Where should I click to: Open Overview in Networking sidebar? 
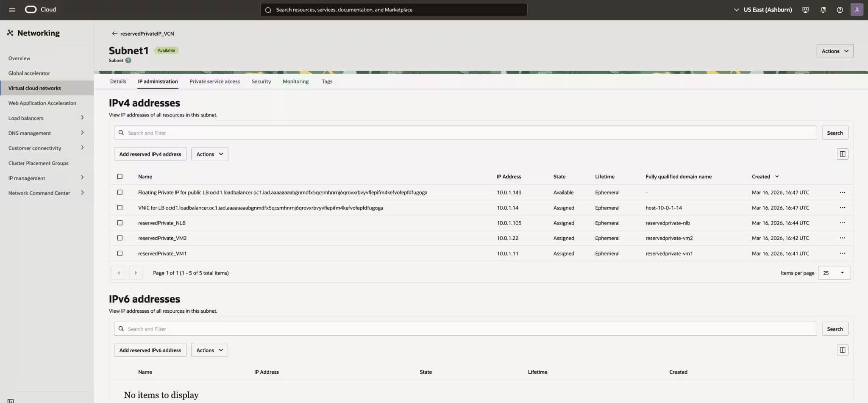[x=19, y=58]
